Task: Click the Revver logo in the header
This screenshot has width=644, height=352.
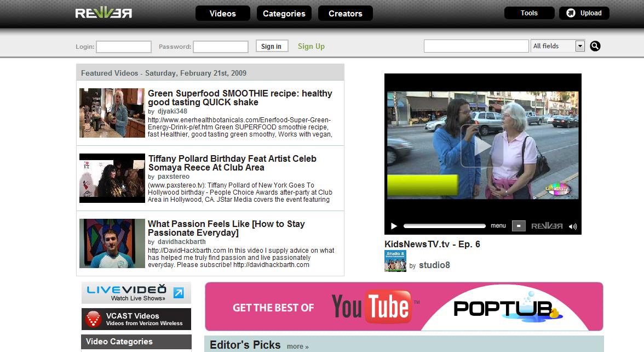Action: pos(104,13)
